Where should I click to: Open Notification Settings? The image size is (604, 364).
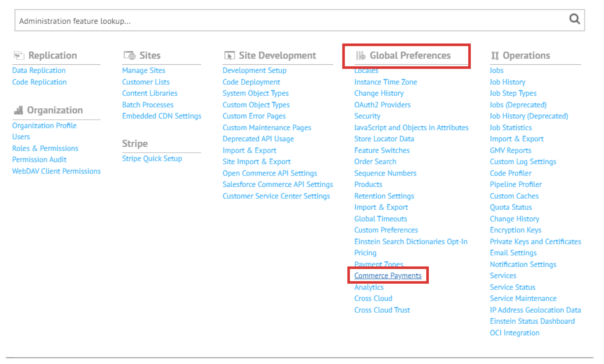tap(523, 264)
